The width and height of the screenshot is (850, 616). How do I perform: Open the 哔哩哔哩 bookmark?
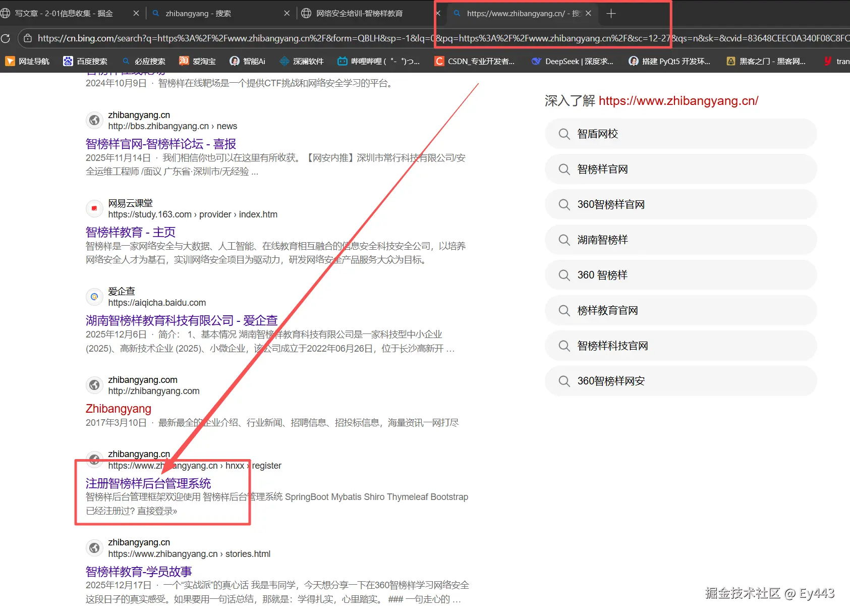point(378,61)
